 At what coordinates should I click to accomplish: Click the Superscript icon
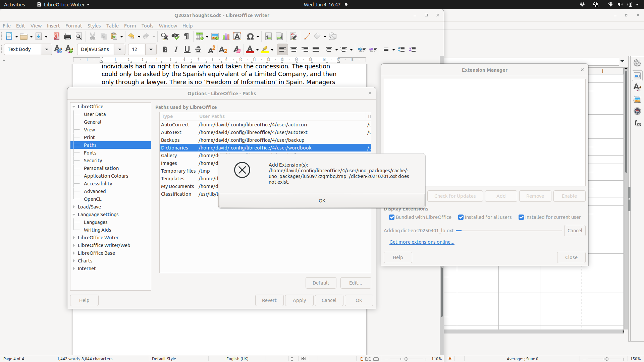pos(212,49)
